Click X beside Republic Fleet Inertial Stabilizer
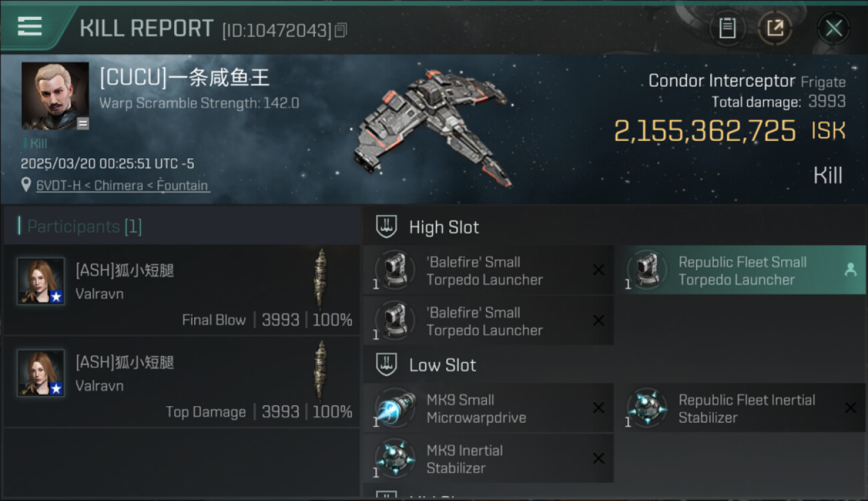 click(x=850, y=407)
